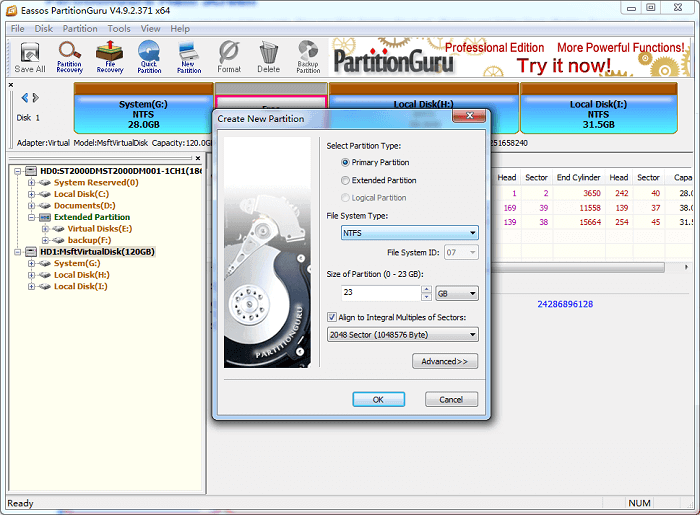This screenshot has height=515, width=700.
Task: Open the GB size unit dropdown
Action: click(x=457, y=293)
